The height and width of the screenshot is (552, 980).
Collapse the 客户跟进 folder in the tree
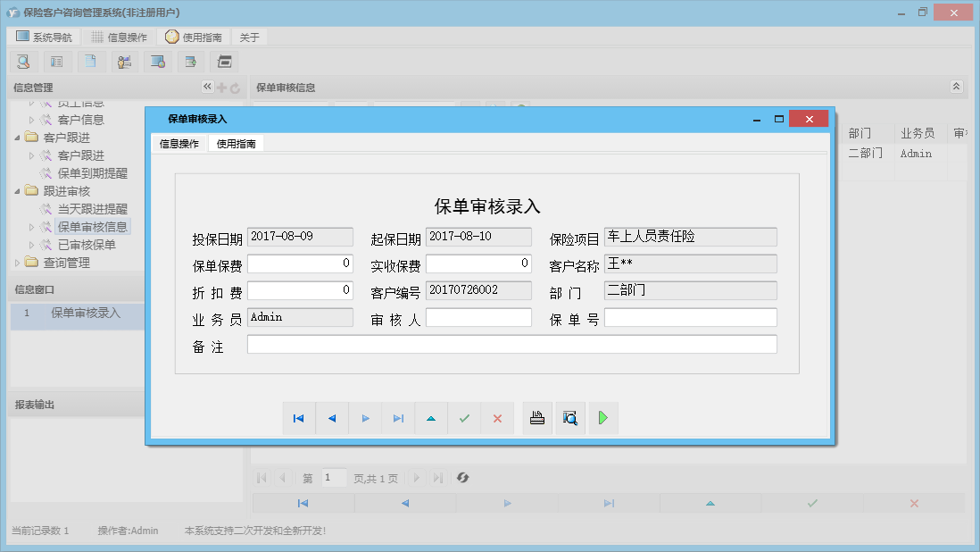point(19,138)
